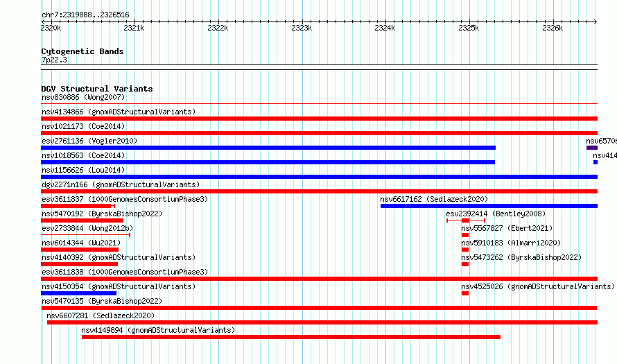
Task: Select the 2320k ruler tick label
Action: click(51, 28)
